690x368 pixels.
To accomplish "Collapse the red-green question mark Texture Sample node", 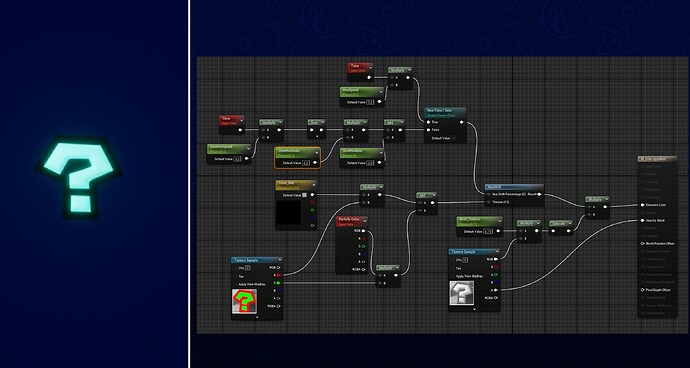I will [x=279, y=260].
